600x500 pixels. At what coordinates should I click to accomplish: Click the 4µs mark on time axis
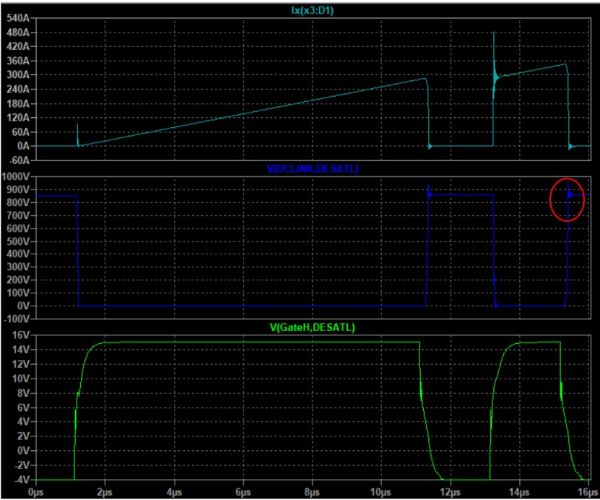click(x=175, y=492)
